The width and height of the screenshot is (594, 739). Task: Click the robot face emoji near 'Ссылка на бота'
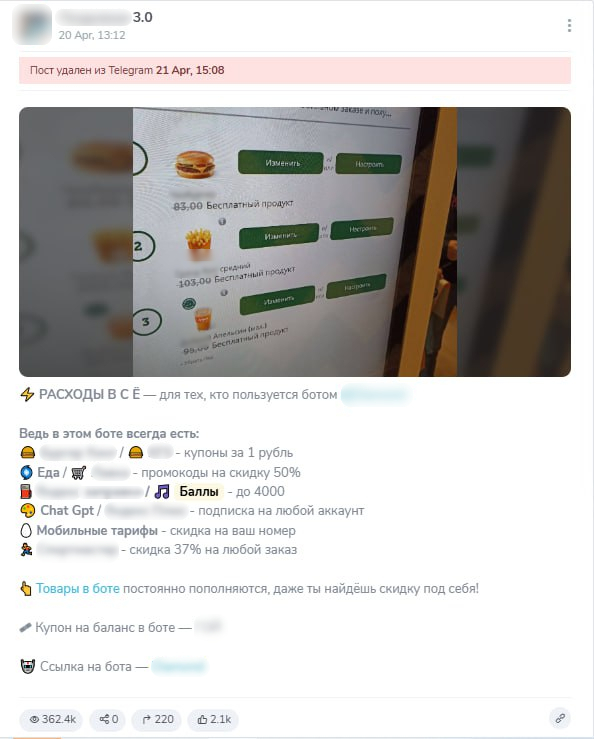coord(28,666)
